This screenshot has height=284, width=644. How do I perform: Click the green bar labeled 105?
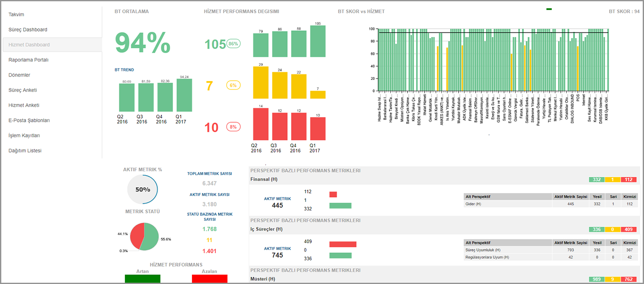coord(318,41)
